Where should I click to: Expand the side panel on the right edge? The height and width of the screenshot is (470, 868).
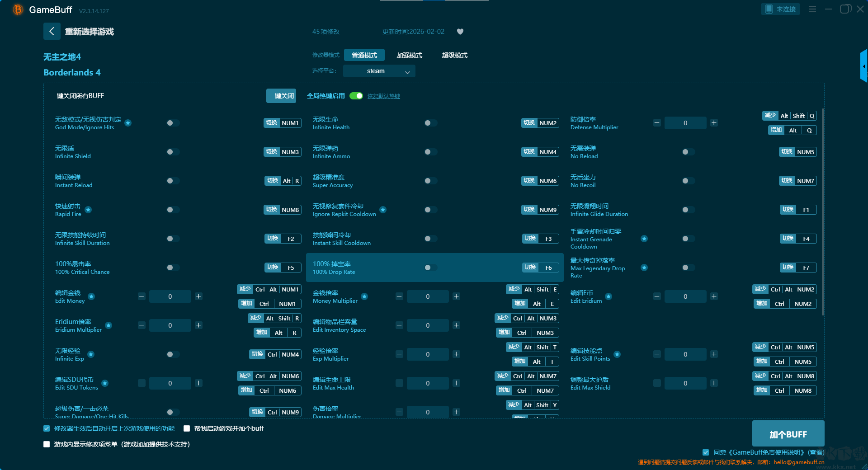click(864, 66)
